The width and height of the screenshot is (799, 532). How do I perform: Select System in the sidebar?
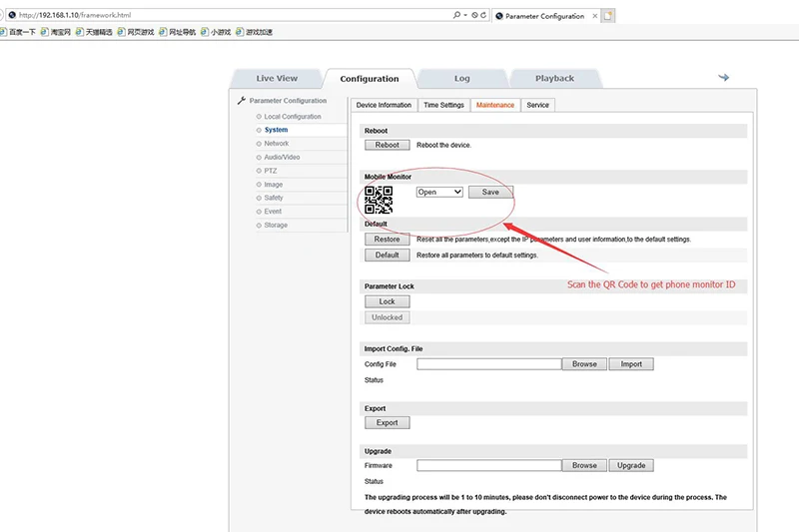pos(277,130)
